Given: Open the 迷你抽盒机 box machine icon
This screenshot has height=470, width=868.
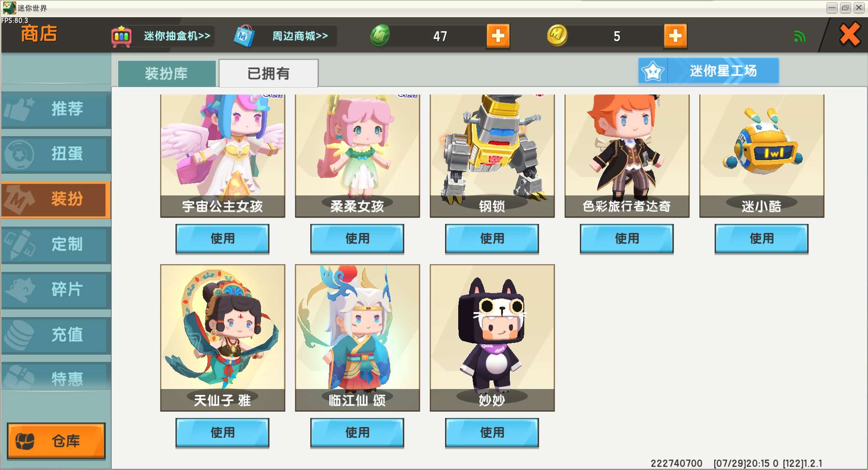Looking at the screenshot, I should tap(121, 36).
